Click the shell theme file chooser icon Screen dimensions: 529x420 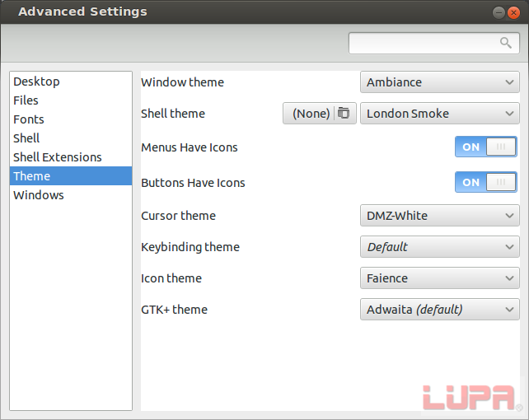344,113
